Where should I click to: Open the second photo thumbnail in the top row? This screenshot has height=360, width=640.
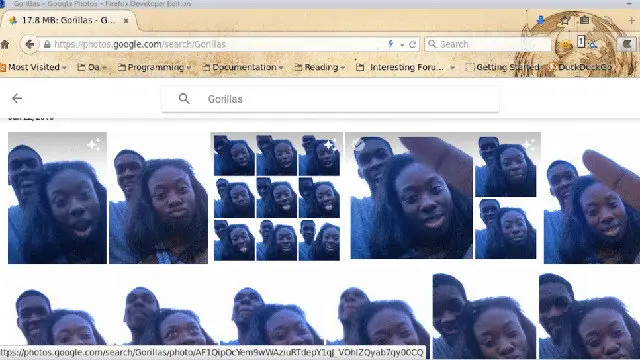point(158,198)
